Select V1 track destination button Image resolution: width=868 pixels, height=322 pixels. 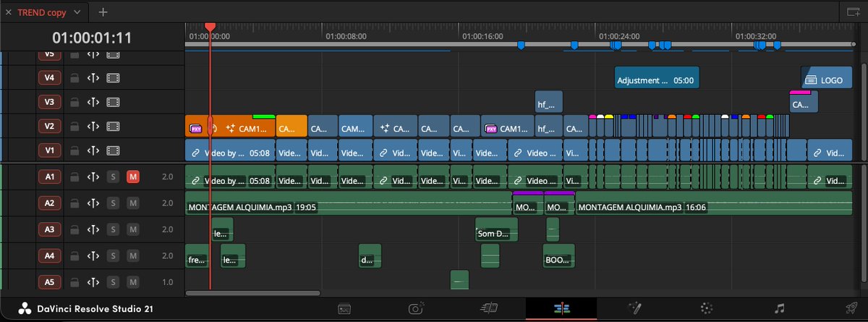coord(49,151)
